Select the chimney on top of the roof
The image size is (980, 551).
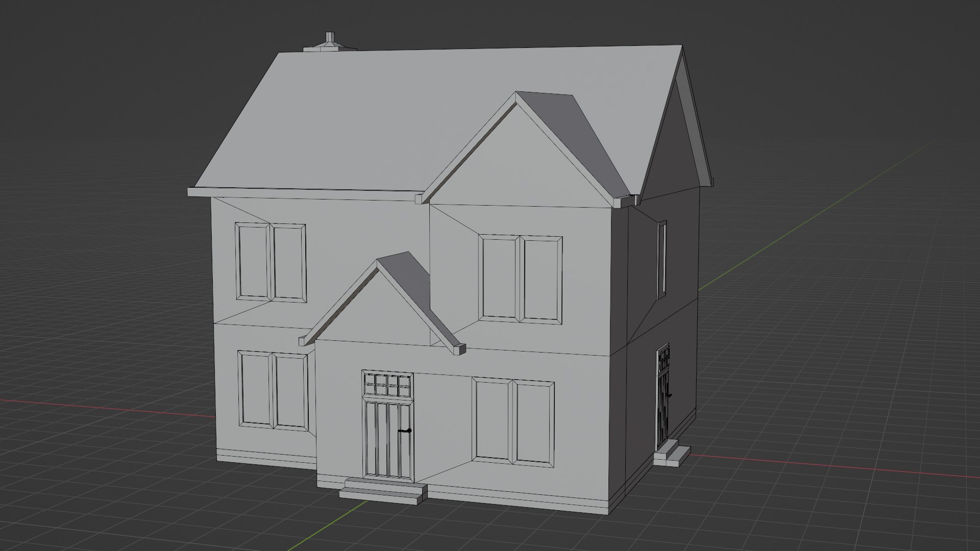coord(330,42)
